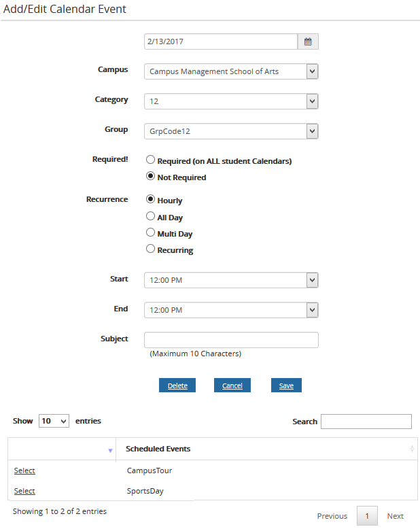
Task: Set recurrence to All Day
Action: [x=151, y=217]
